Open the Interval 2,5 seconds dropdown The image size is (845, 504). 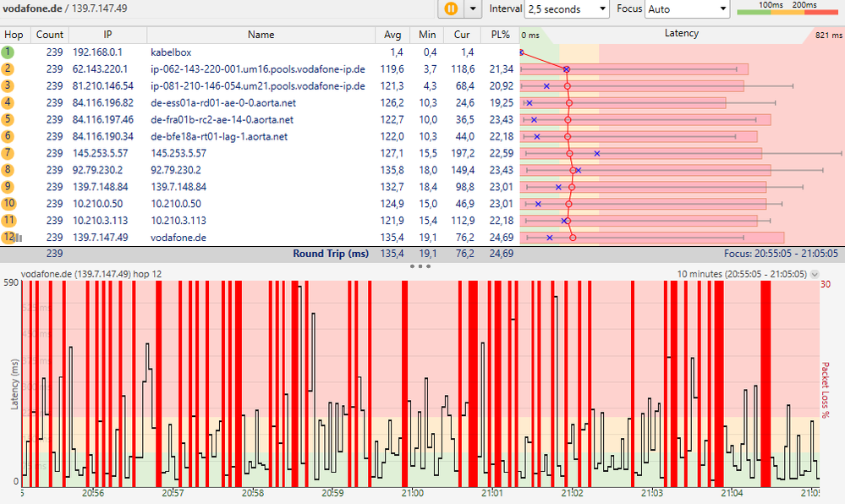pos(567,9)
